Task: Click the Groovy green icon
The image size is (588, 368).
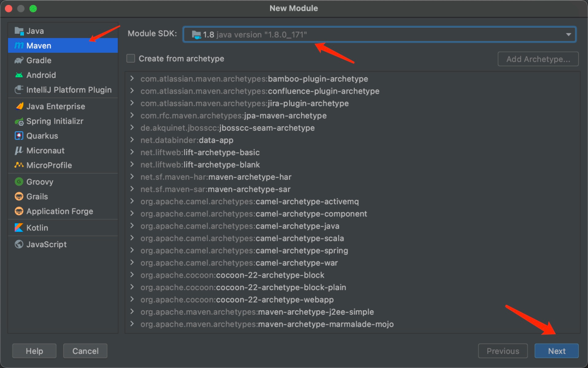Action: (x=19, y=182)
